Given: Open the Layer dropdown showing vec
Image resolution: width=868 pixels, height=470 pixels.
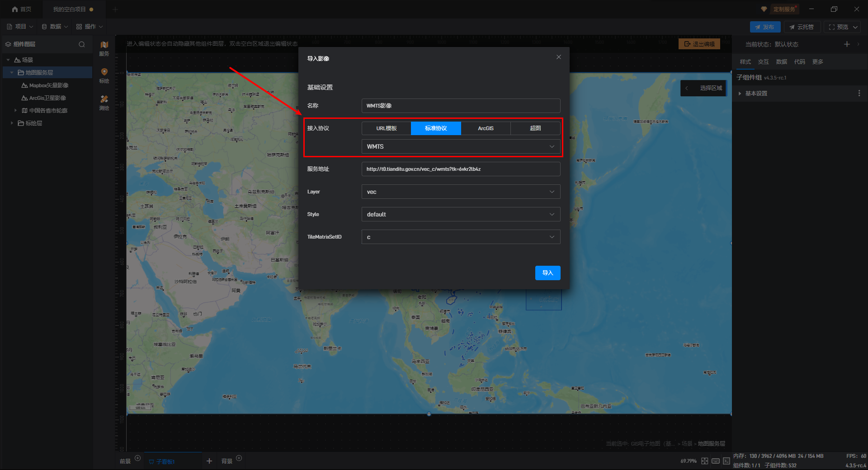Looking at the screenshot, I should click(x=461, y=192).
